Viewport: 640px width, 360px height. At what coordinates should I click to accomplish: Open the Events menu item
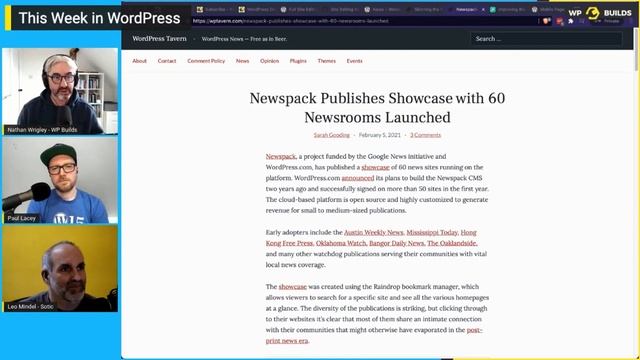(354, 61)
